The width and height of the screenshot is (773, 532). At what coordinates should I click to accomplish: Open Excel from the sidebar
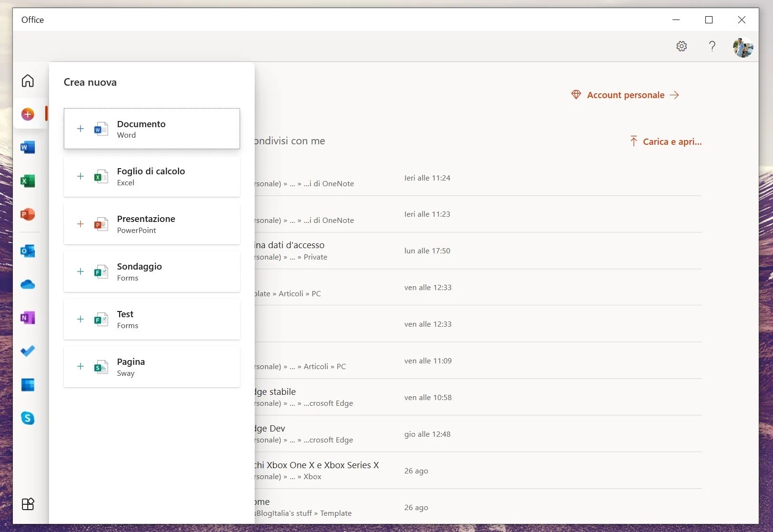coord(27,181)
